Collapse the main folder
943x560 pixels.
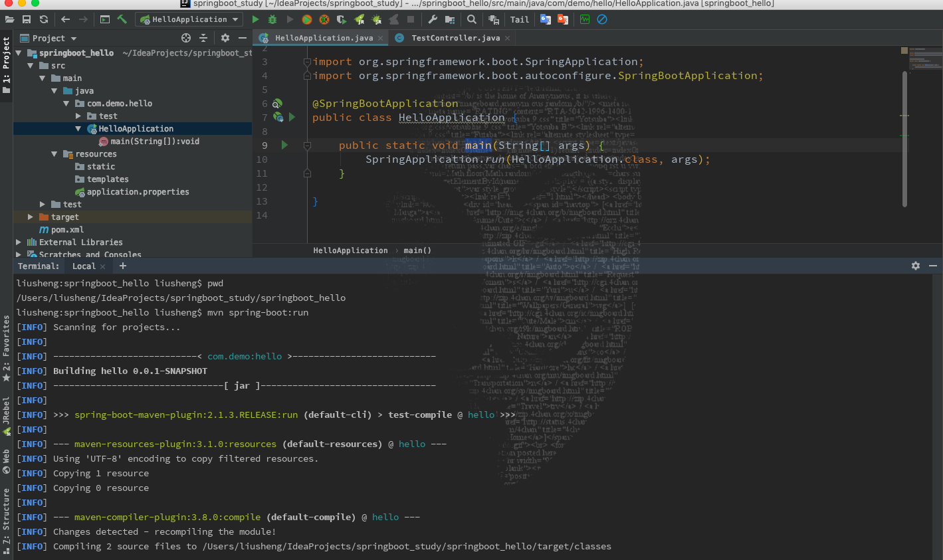(x=43, y=78)
